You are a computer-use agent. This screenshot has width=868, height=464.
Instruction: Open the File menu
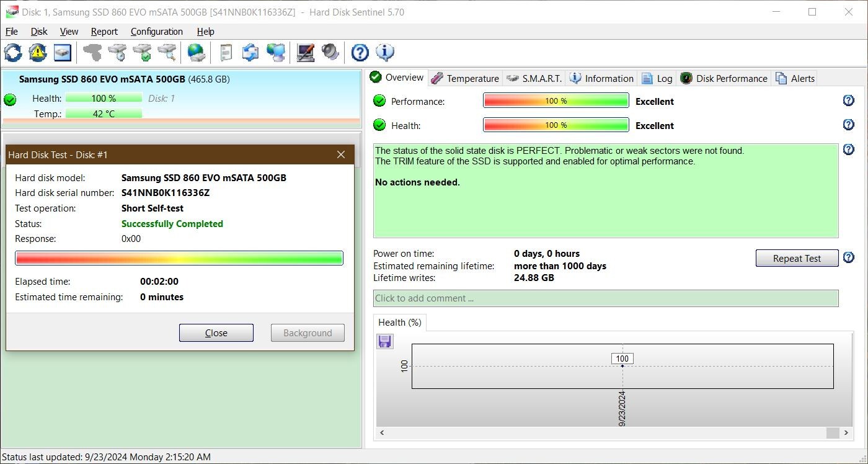(x=11, y=32)
